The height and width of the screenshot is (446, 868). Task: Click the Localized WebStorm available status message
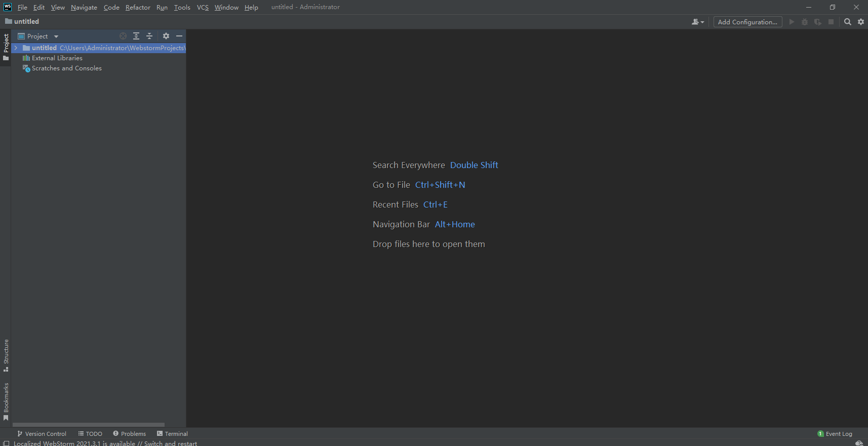[x=105, y=443]
